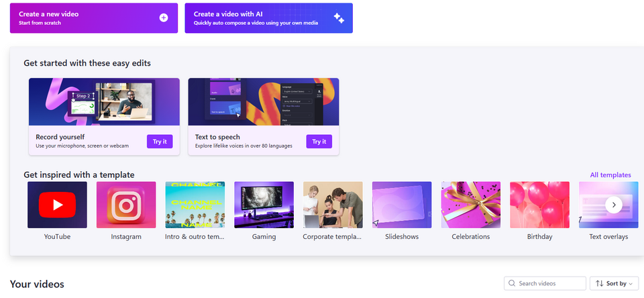Select the Birthday template with balloons
This screenshot has width=644, height=298.
(x=539, y=205)
